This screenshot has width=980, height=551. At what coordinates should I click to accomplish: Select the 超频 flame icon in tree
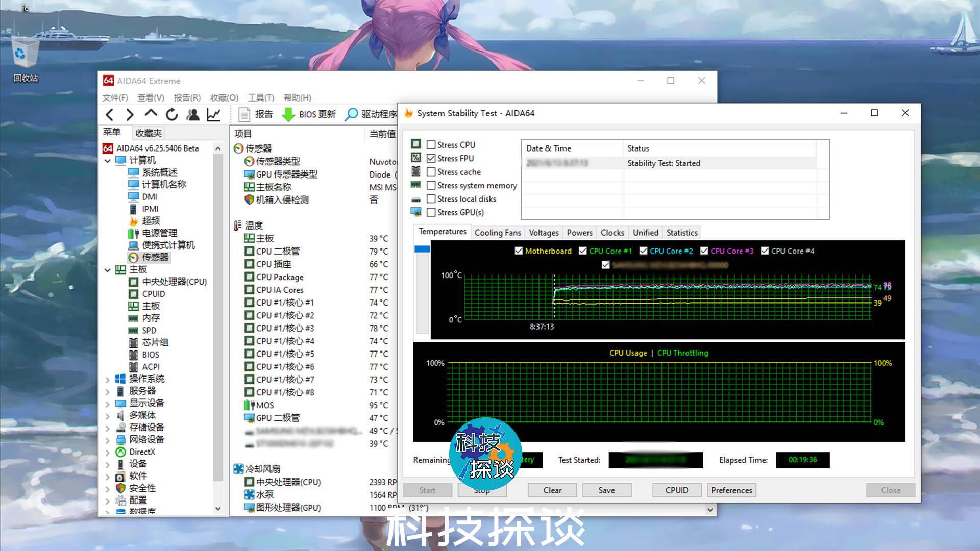133,221
